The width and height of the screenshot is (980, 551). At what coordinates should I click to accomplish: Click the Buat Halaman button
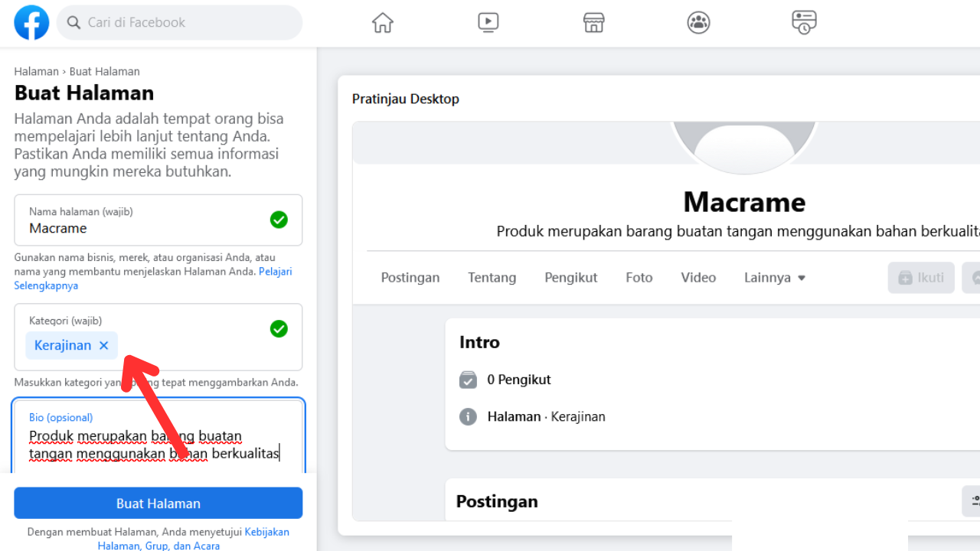coord(158,504)
